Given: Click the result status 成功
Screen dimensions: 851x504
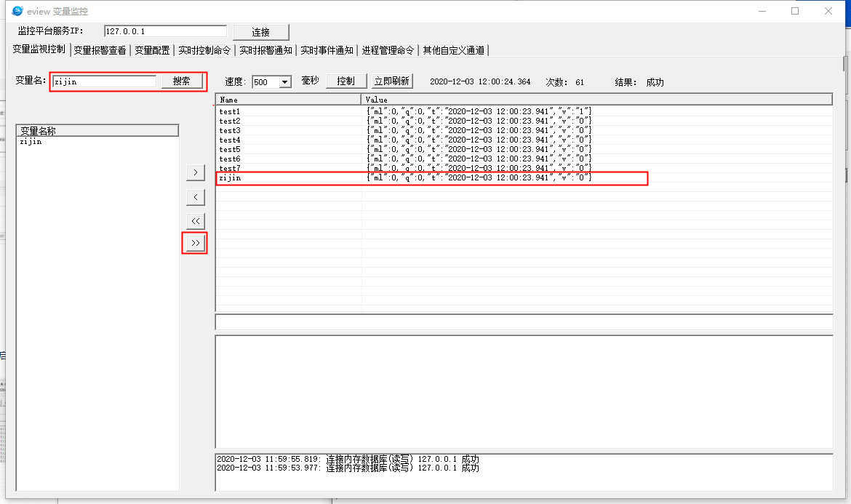Looking at the screenshot, I should pos(655,82).
